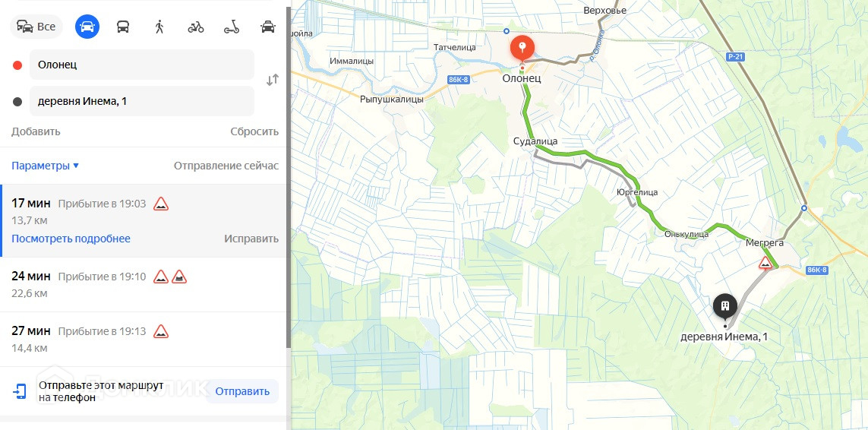Select the 27 мин route option
Viewport: 868px width, 430px height.
pos(144,339)
